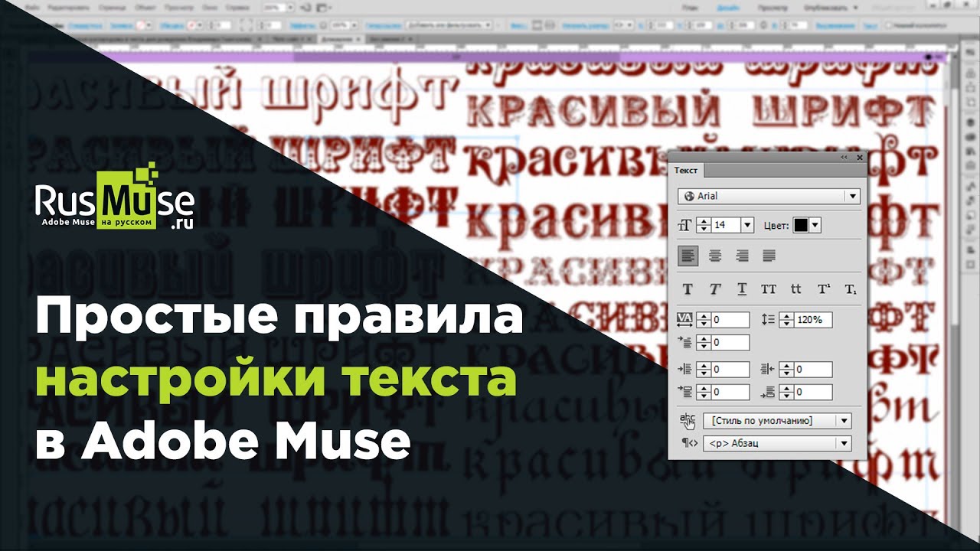Click the font size field showing 14
Screen dimensions: 980x551
tap(725, 225)
